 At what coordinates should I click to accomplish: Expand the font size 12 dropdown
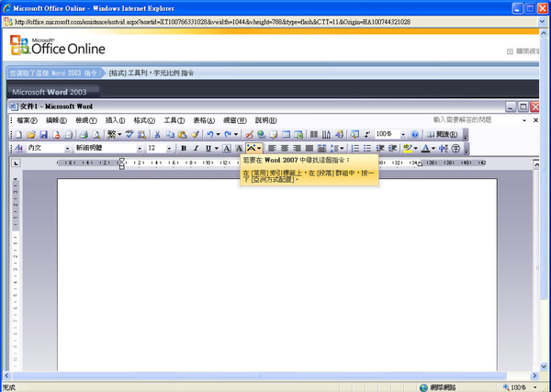tap(169, 149)
